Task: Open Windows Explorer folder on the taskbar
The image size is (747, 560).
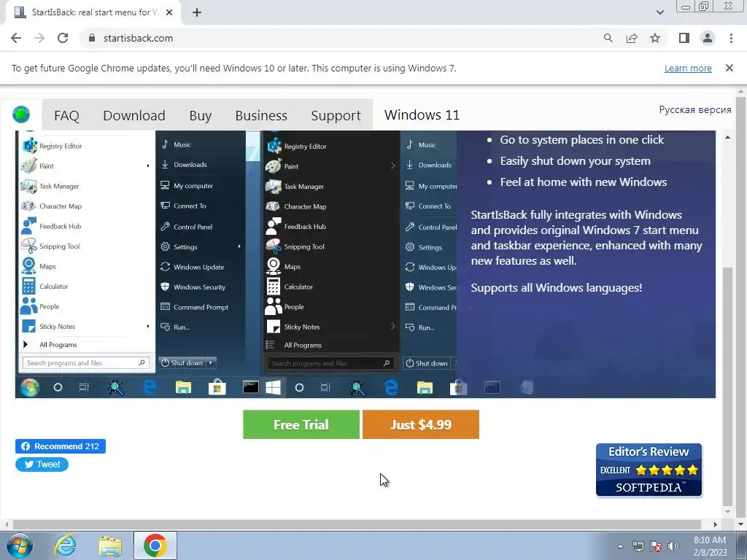Action: click(110, 545)
